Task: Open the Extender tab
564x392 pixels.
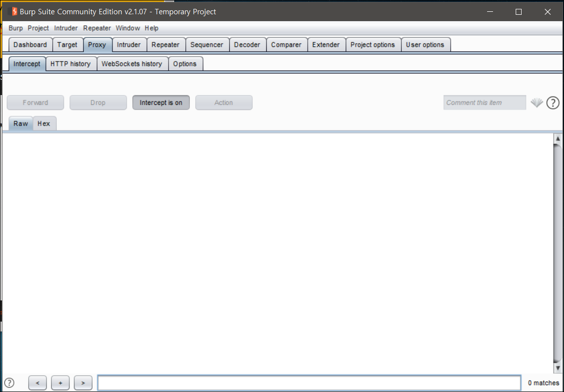Action: tap(326, 44)
